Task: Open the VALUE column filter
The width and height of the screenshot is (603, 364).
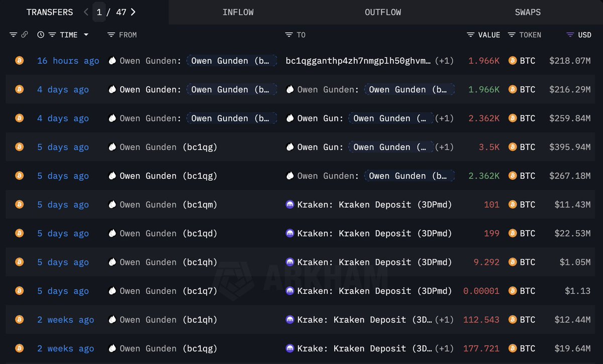Action: click(x=470, y=35)
